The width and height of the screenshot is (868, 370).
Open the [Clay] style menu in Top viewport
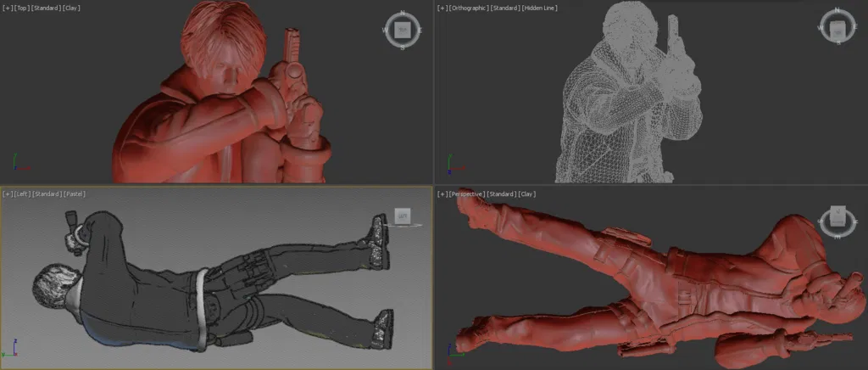point(72,8)
